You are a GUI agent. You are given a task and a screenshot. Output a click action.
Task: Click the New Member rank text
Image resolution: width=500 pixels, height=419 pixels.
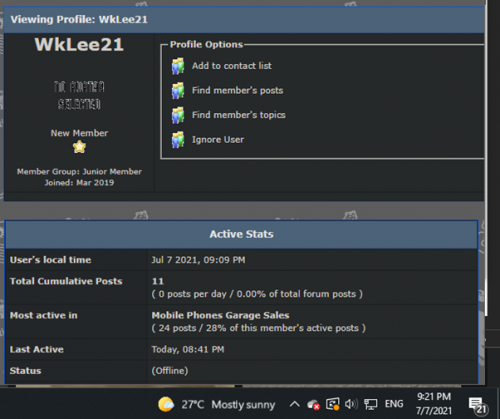[x=79, y=133]
